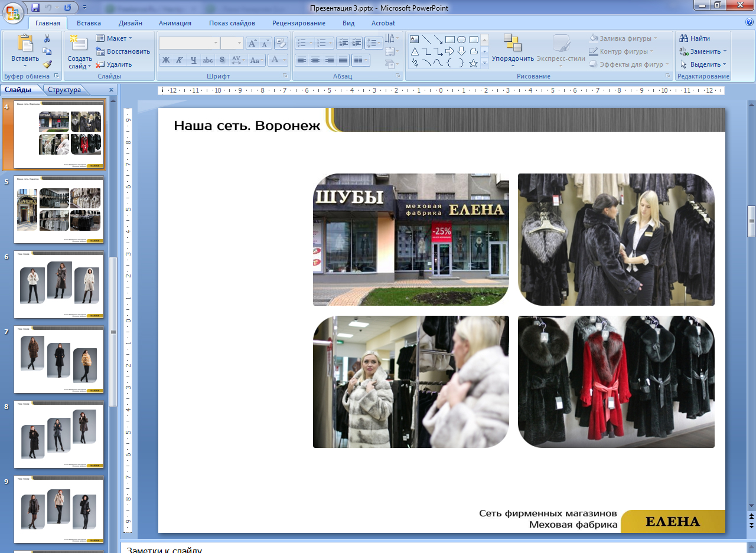Expand the Упорядочить arrange dropdown
The width and height of the screenshot is (756, 553).
(512, 59)
